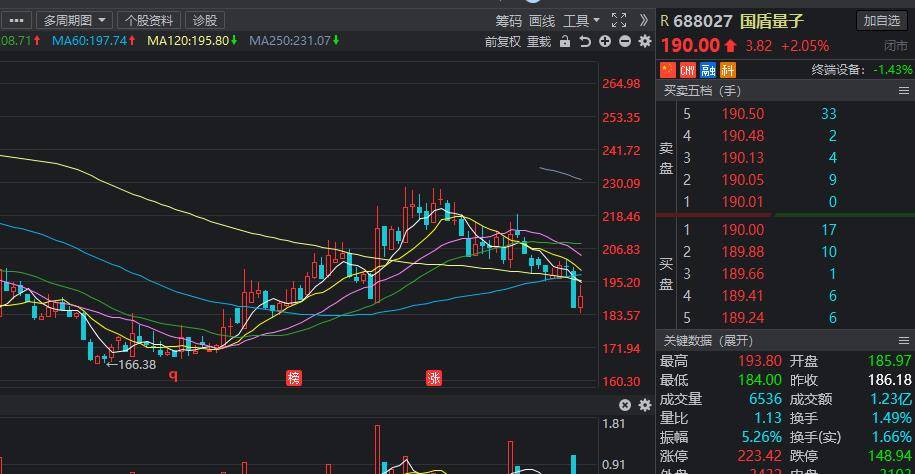915x474 pixels.
Task: Click the undo arrow icon in chart toolbar
Action: pos(585,41)
